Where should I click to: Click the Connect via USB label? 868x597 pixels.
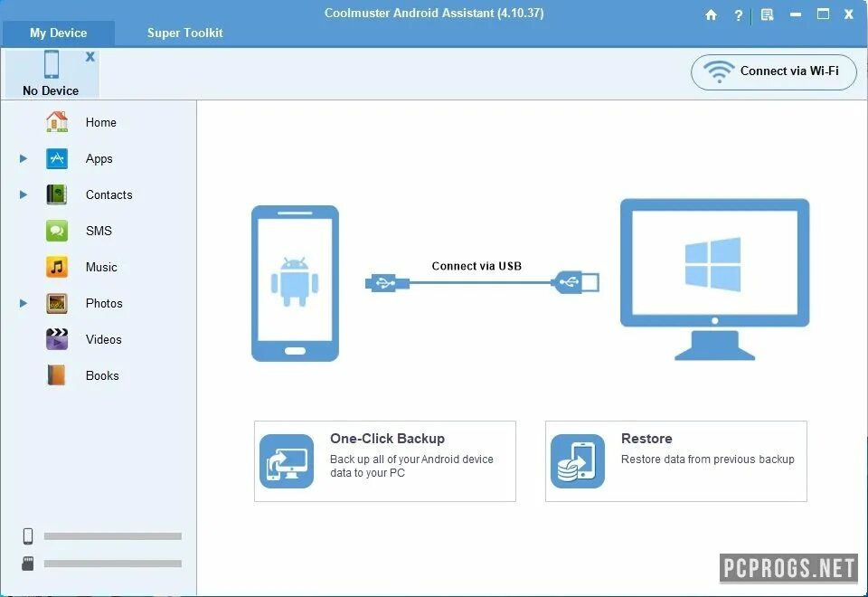[x=476, y=266]
